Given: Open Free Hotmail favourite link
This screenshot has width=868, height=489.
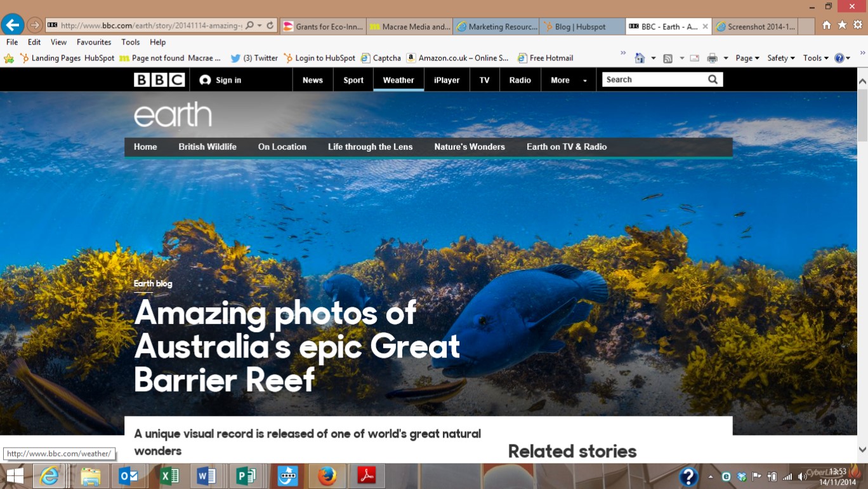Looking at the screenshot, I should coord(545,58).
